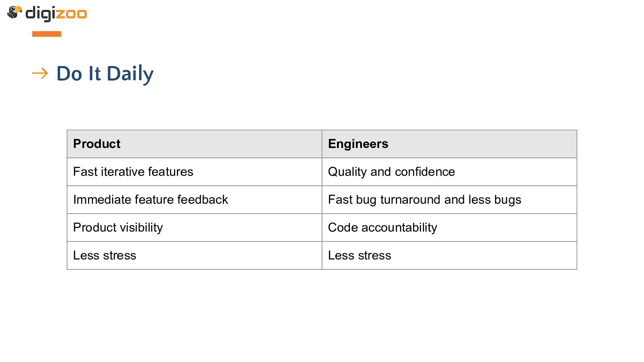Click the orange arrow beside the title

coord(40,73)
